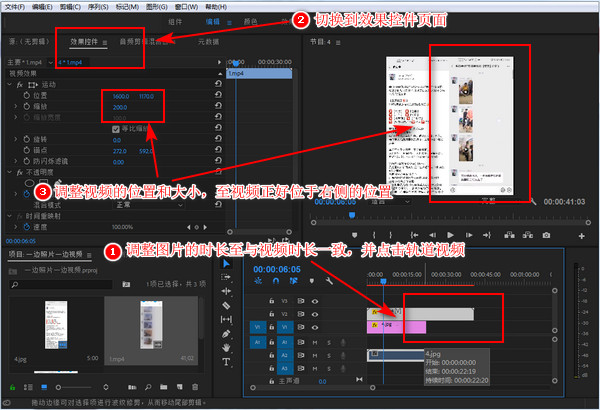Open the 混合模式 blend mode dropdown

click(x=148, y=205)
